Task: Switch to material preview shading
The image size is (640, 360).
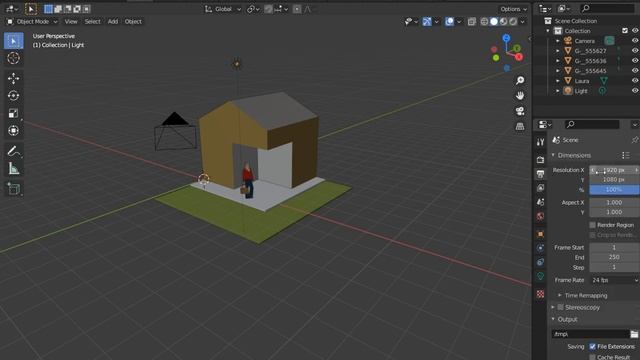Action: click(x=503, y=22)
